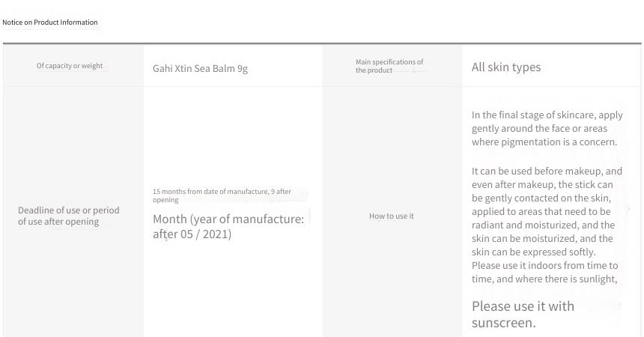Click the 'Please use it with' large text
Image resolution: width=644 pixels, height=337 pixels.
[x=523, y=306]
